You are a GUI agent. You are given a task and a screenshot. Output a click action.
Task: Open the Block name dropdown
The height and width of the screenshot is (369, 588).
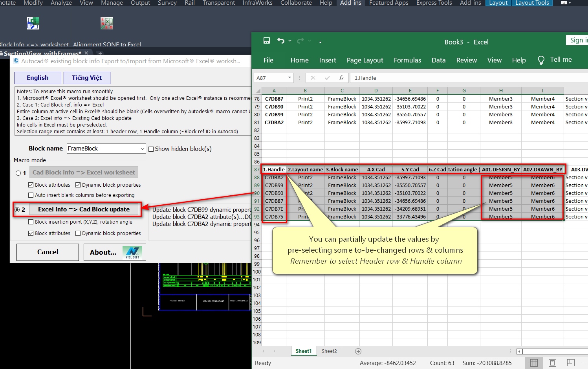click(x=142, y=149)
